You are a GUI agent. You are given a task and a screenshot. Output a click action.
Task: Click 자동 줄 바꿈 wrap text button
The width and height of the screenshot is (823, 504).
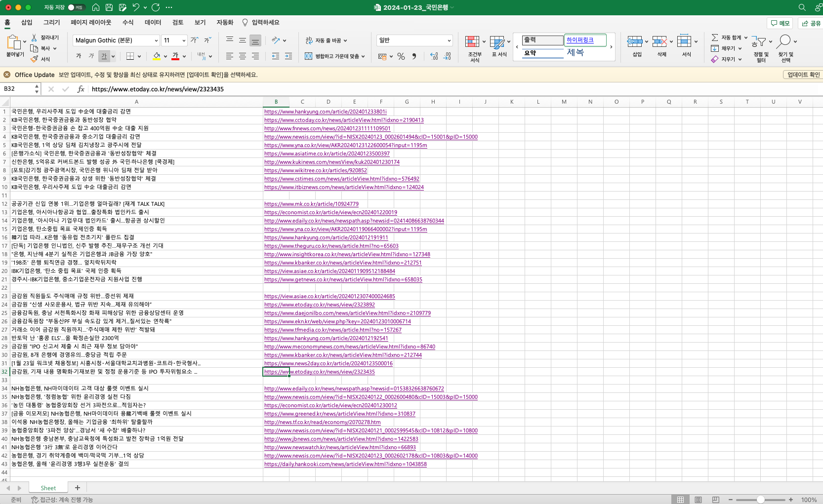click(326, 40)
